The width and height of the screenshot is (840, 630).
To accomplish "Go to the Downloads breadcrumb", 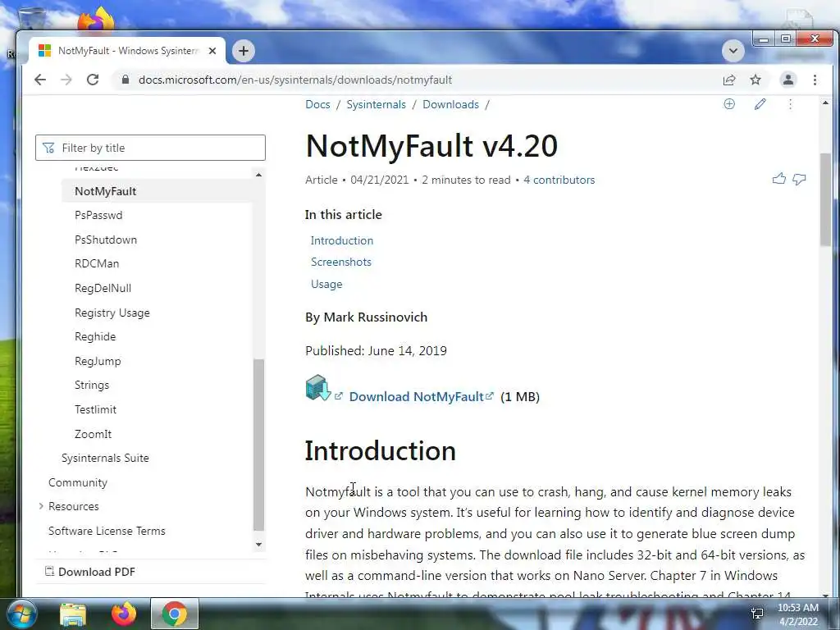I will 450,104.
